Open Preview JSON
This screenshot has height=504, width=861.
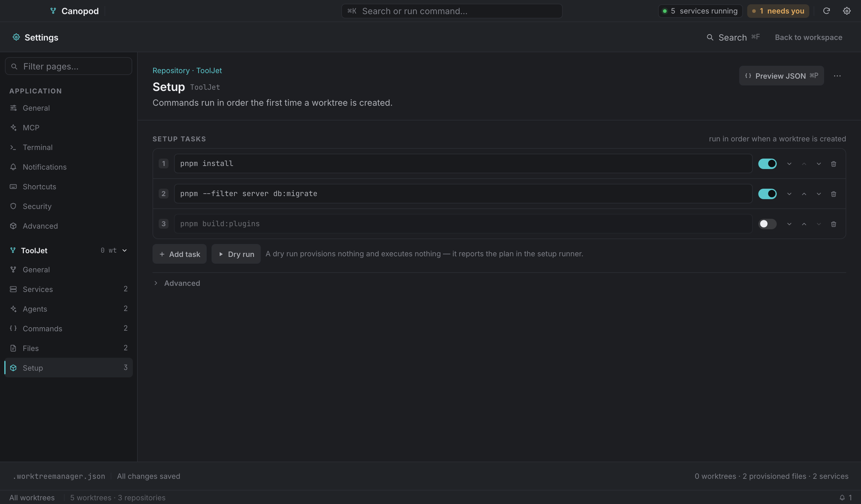click(781, 76)
